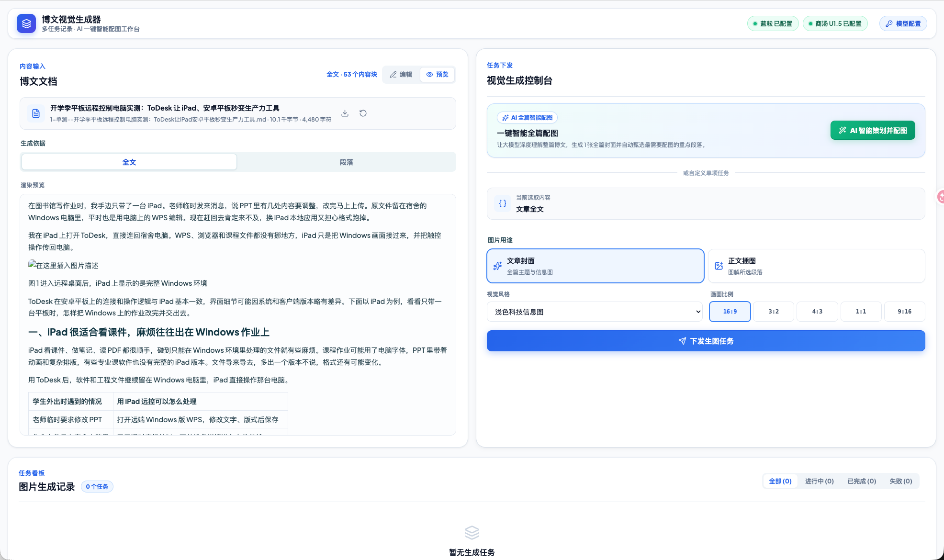Set aspect ratio to 1:1
944x560 pixels.
coord(861,312)
